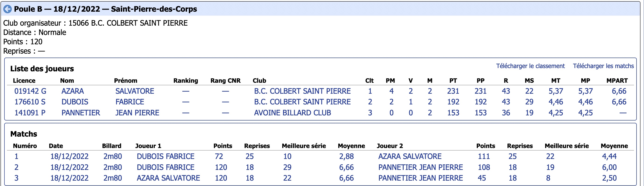Click the Clt column header
Viewport: 644px width, 186px height.
[369, 80]
